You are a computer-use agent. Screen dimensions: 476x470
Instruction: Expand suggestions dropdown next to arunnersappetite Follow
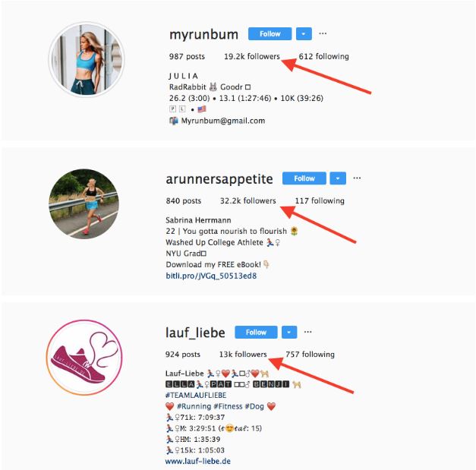coord(338,178)
